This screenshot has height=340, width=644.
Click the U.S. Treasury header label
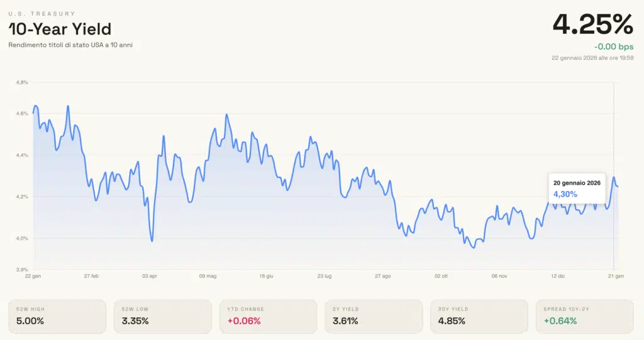point(42,13)
